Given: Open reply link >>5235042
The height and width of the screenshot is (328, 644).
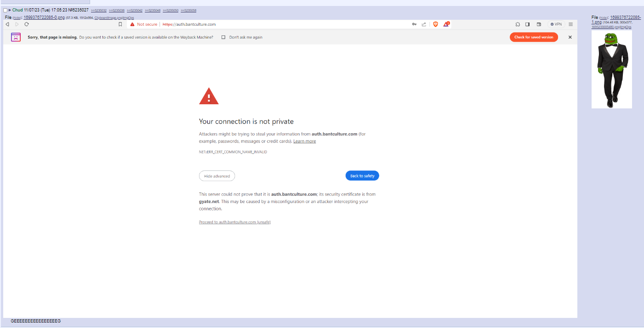Looking at the screenshot, I should pyautogui.click(x=135, y=10).
